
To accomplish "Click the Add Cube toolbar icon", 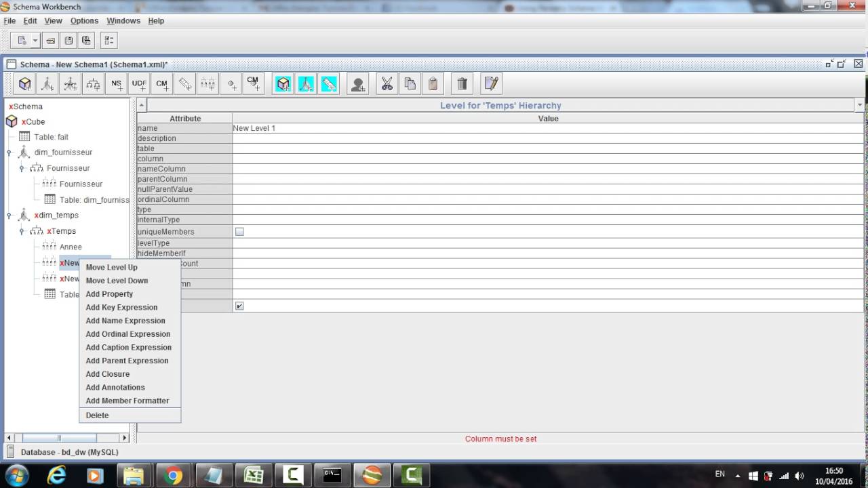I will click(x=25, y=84).
